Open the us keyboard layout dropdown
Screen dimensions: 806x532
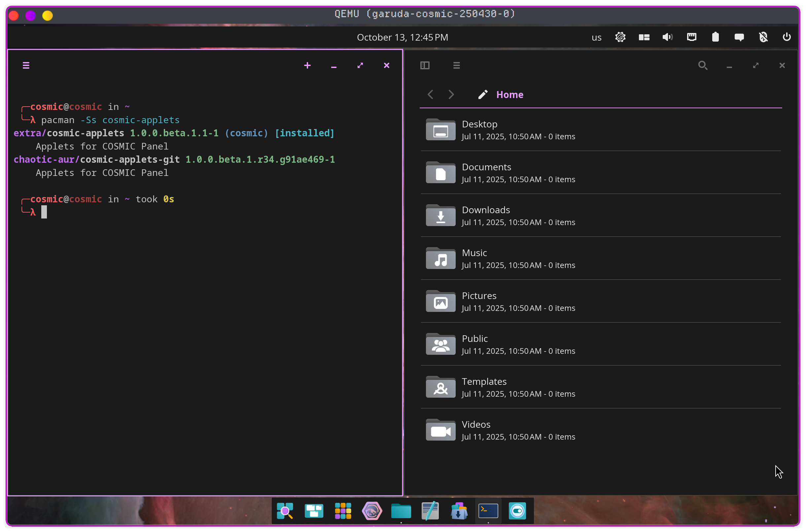[x=596, y=37]
